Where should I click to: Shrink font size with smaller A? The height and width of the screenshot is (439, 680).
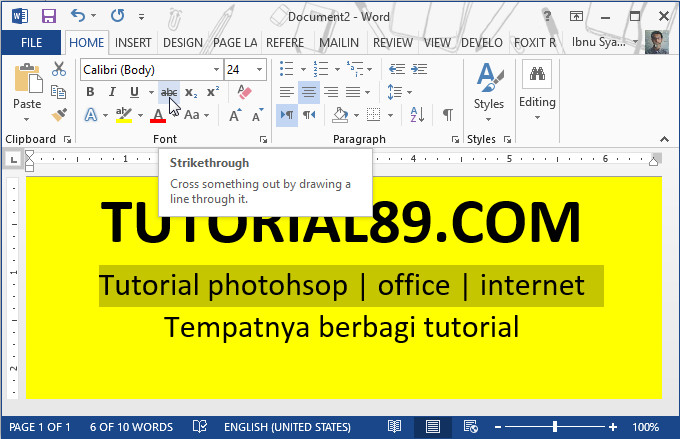point(258,115)
